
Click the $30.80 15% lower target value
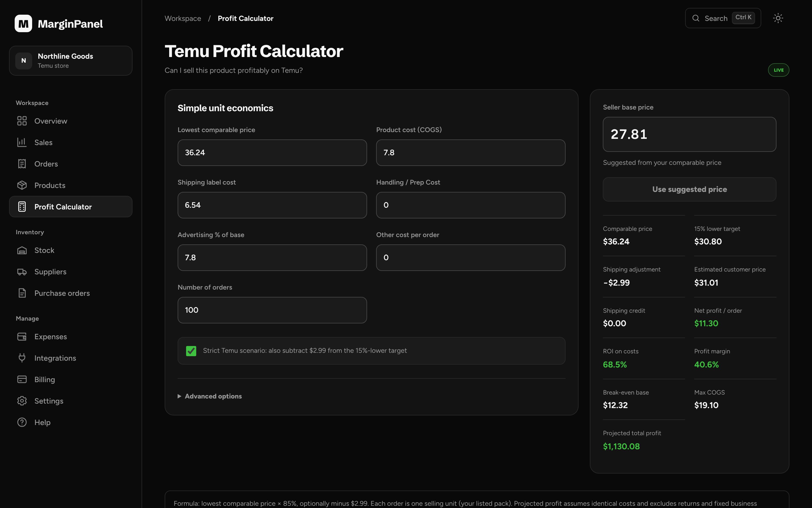click(x=708, y=242)
